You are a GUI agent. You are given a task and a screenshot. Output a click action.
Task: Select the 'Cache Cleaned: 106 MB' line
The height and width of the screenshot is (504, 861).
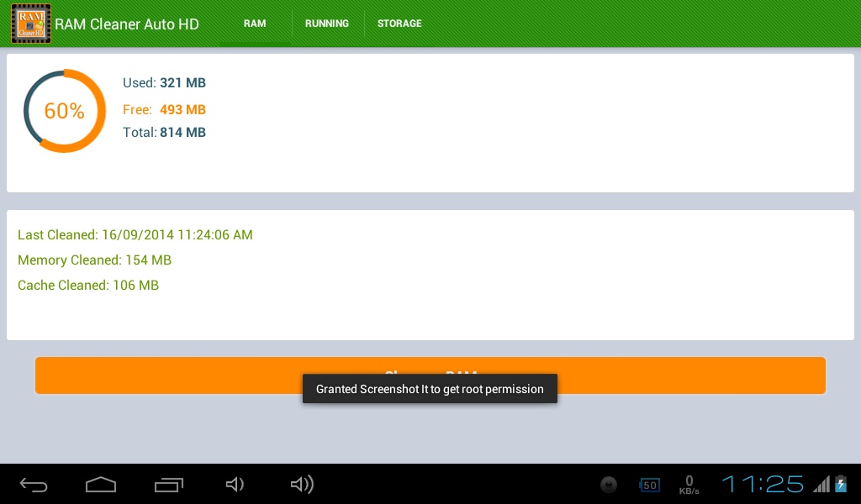tap(87, 285)
